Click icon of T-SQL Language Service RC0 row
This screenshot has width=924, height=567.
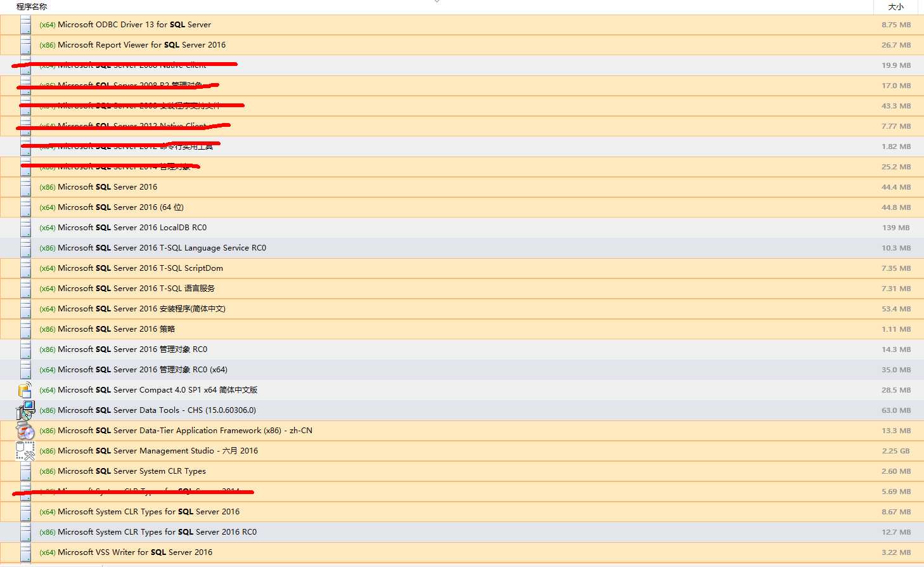(x=25, y=248)
